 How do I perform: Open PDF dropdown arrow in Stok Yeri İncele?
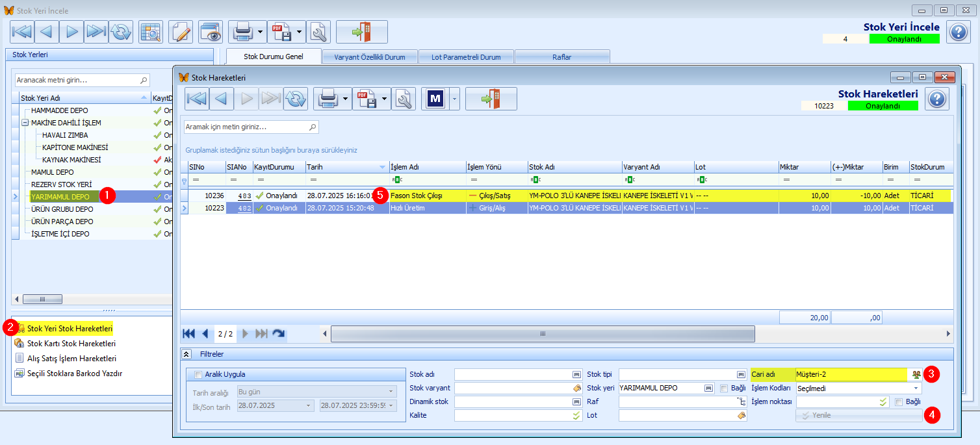point(300,32)
